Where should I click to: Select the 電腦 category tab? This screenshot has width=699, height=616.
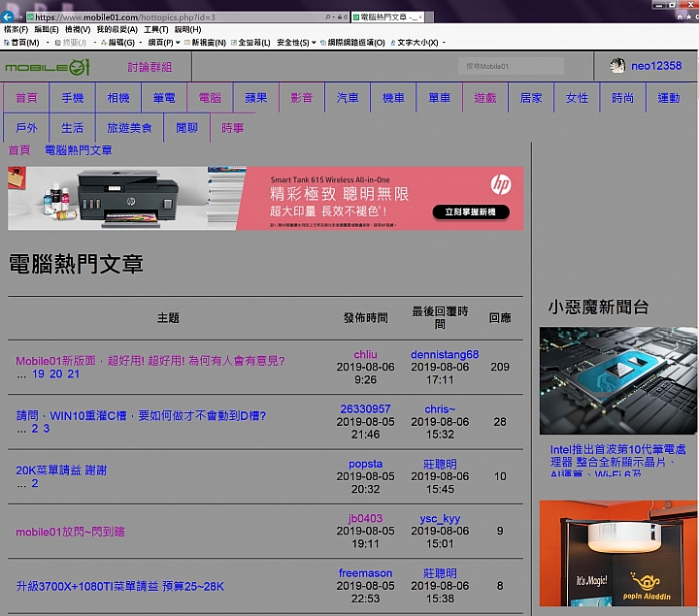[x=210, y=98]
